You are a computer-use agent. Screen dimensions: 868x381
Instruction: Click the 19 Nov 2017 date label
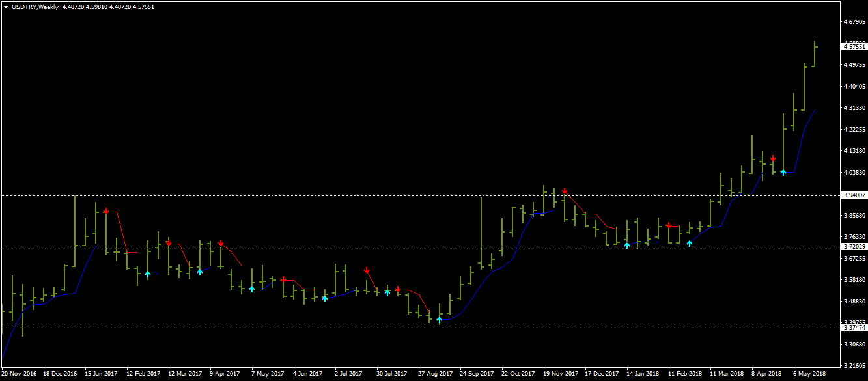pyautogui.click(x=561, y=374)
